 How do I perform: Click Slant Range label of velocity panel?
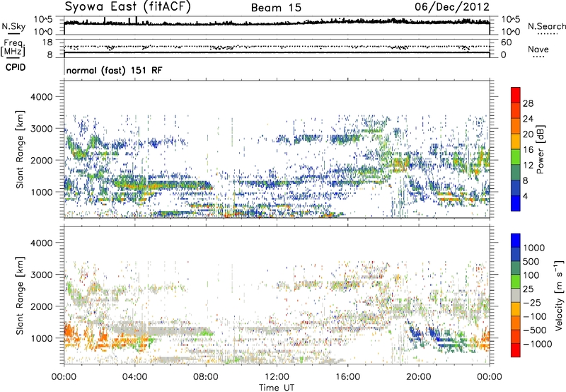click(x=20, y=295)
